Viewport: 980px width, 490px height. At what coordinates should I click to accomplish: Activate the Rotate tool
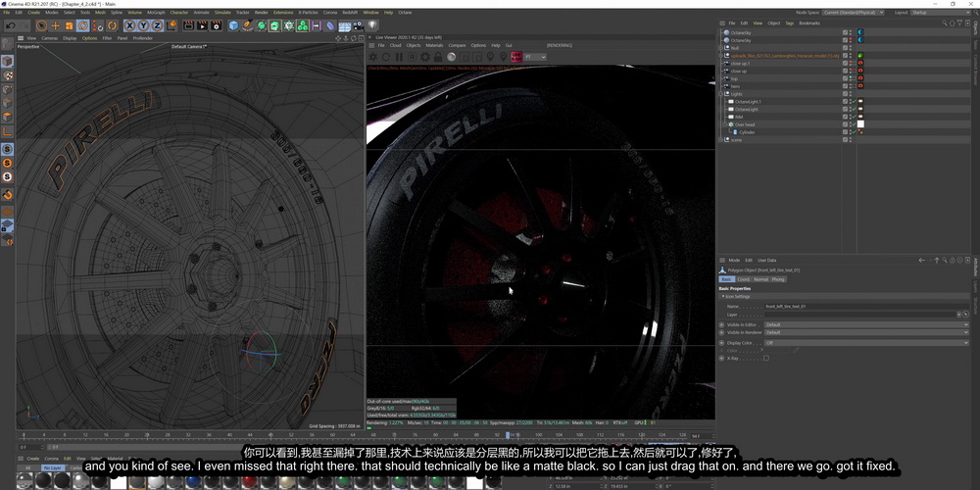point(83,25)
